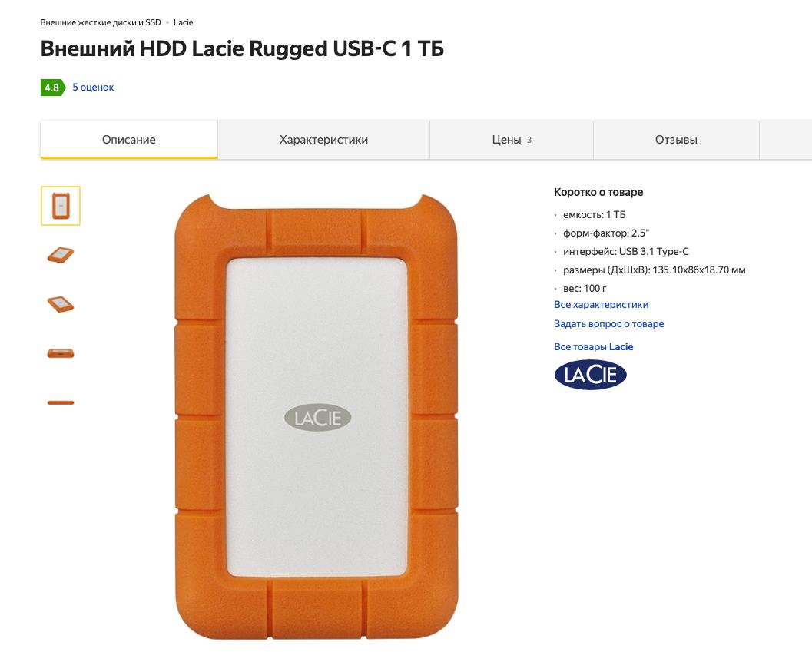
Task: Select the Описание tab
Action: pyautogui.click(x=129, y=140)
